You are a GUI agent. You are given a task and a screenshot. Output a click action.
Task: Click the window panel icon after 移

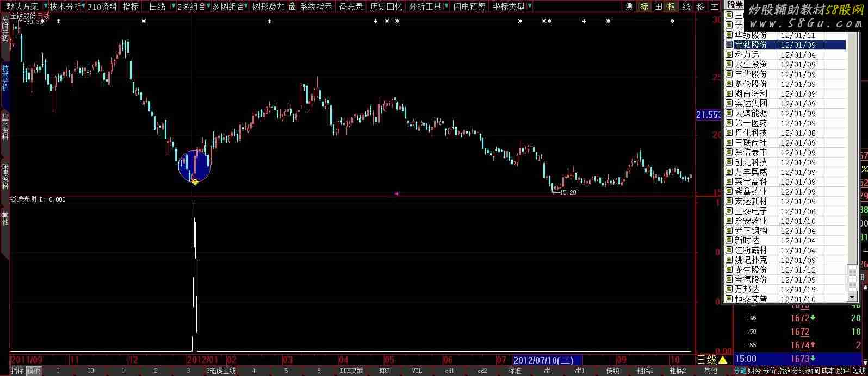pyautogui.click(x=715, y=7)
